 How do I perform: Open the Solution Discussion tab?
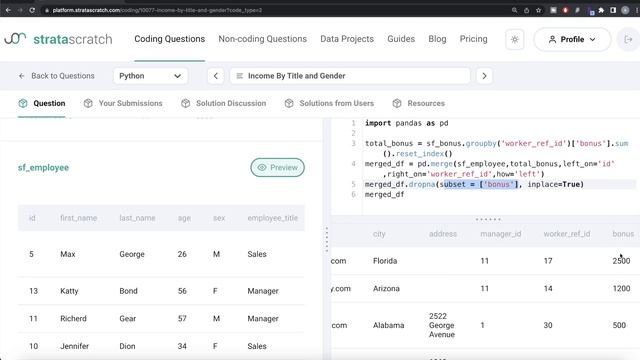223,103
